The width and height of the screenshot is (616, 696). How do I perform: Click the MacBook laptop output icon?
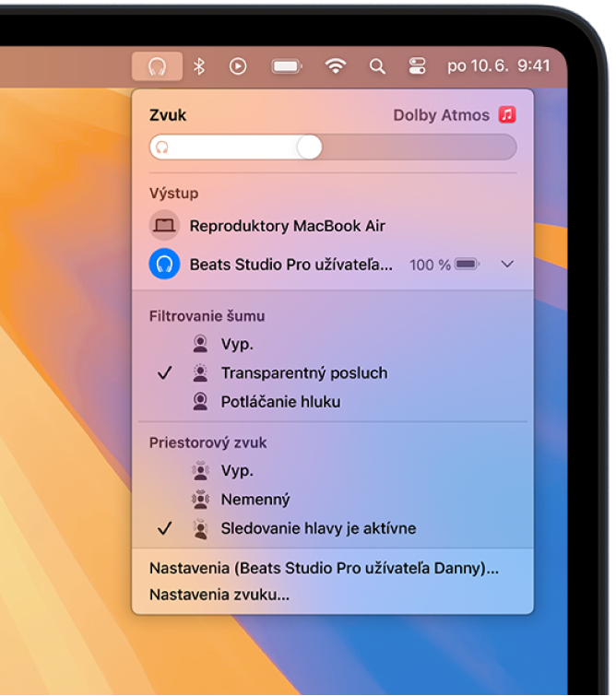(164, 226)
